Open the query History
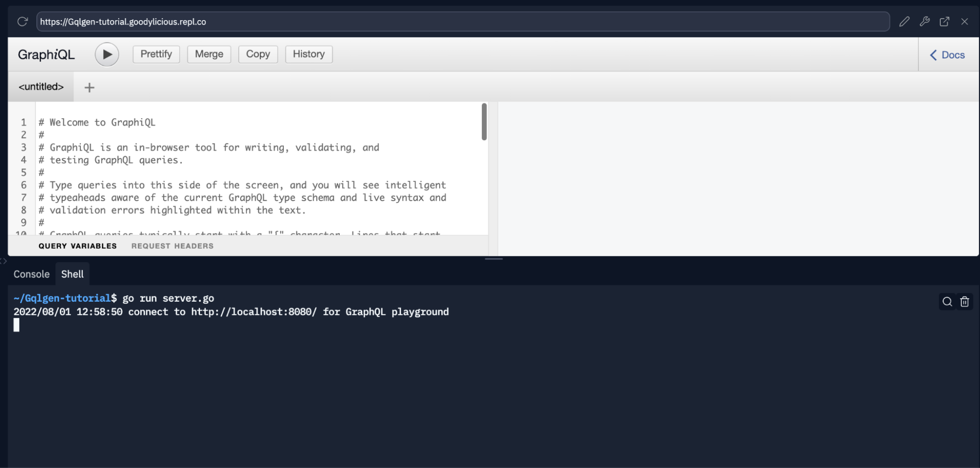Screen dimensions: 980x468 pos(308,54)
